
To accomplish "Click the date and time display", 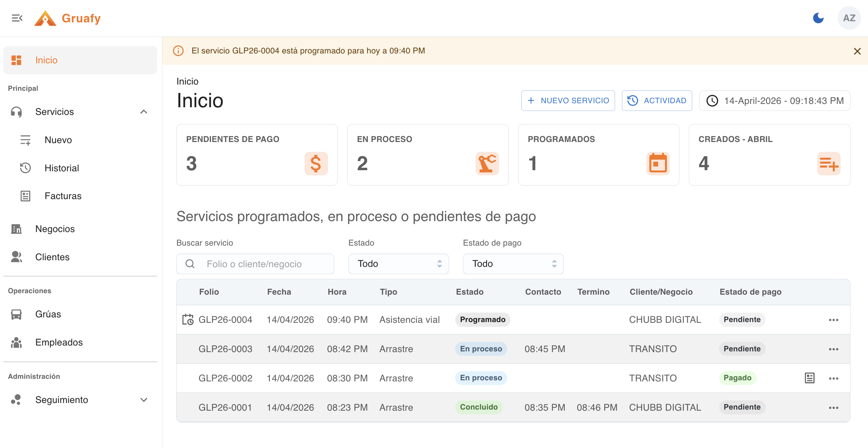I will coord(774,101).
